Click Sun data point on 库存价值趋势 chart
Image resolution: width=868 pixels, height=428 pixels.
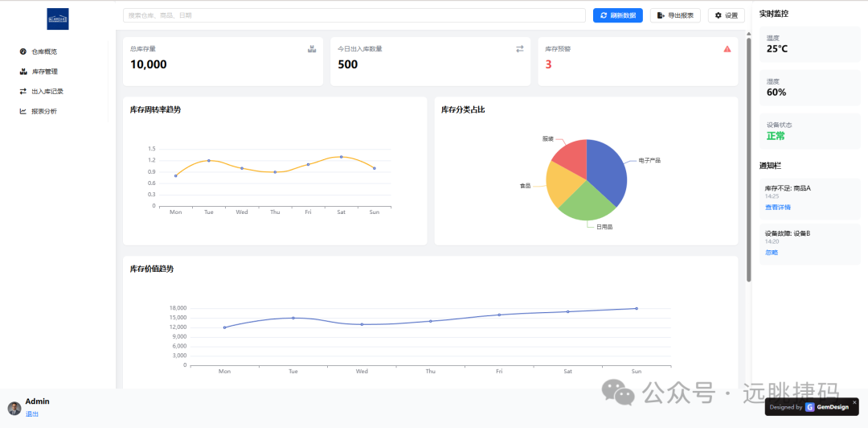637,308
